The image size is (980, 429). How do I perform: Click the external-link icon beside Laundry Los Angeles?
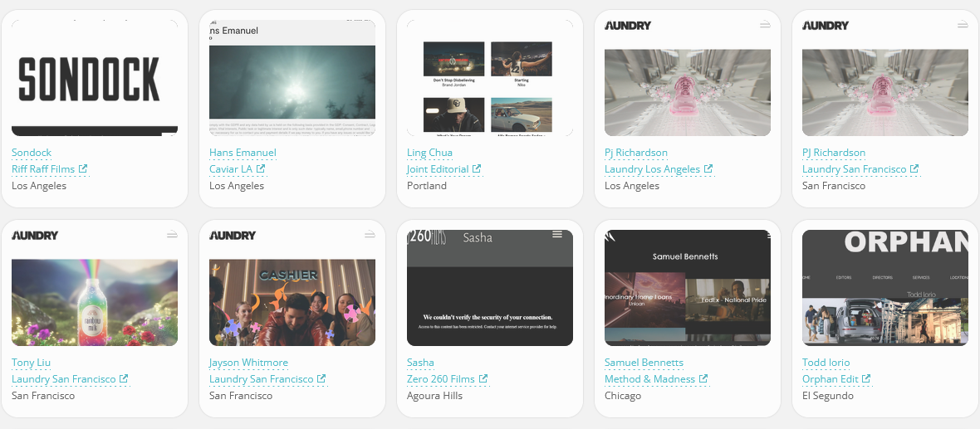[708, 169]
